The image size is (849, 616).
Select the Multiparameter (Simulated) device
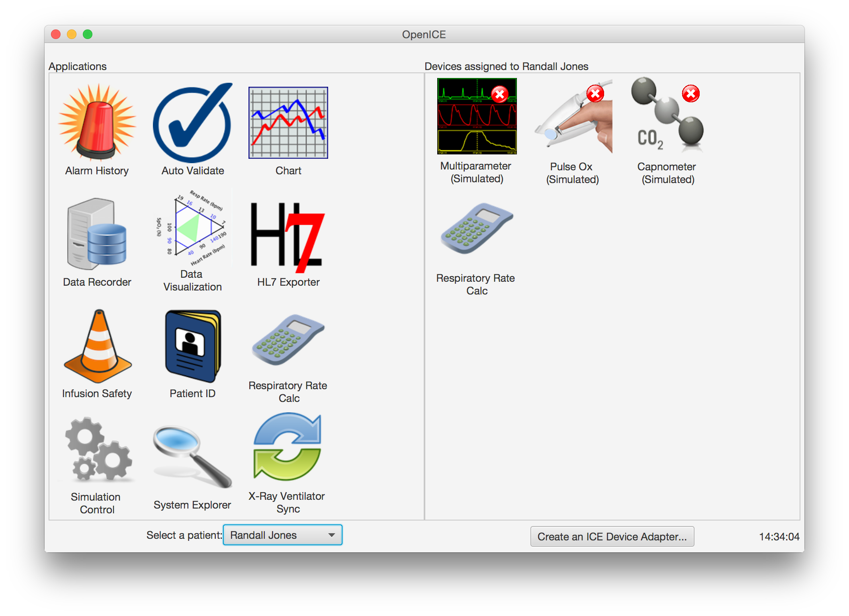coord(477,131)
